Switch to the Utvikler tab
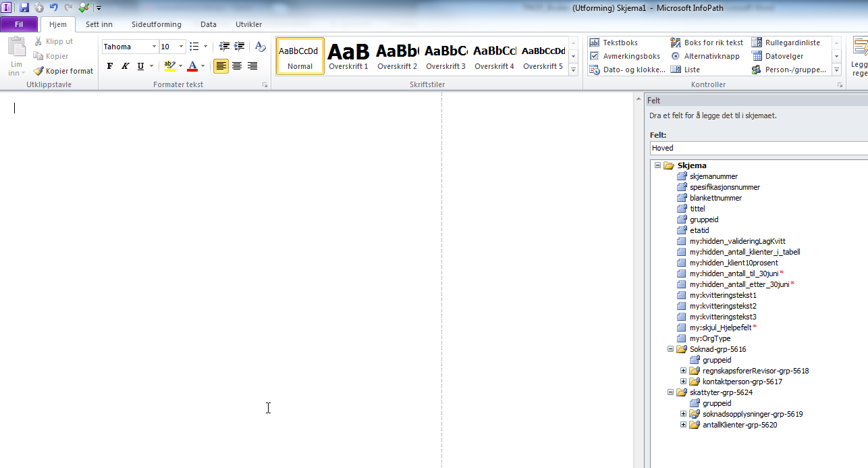Image resolution: width=868 pixels, height=468 pixels. (249, 24)
